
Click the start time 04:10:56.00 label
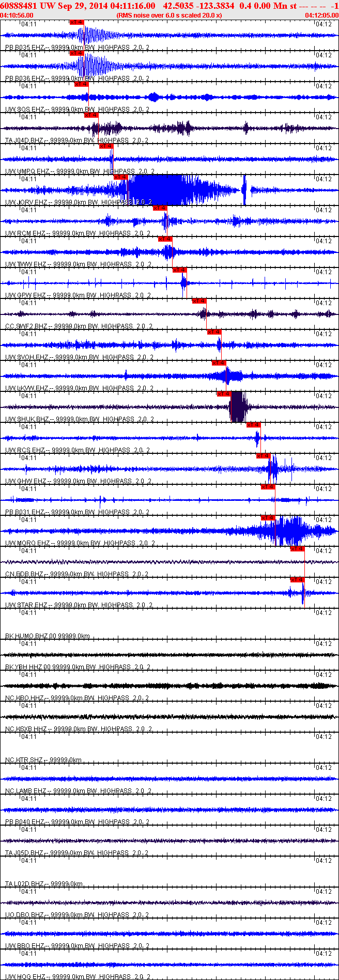click(x=17, y=15)
